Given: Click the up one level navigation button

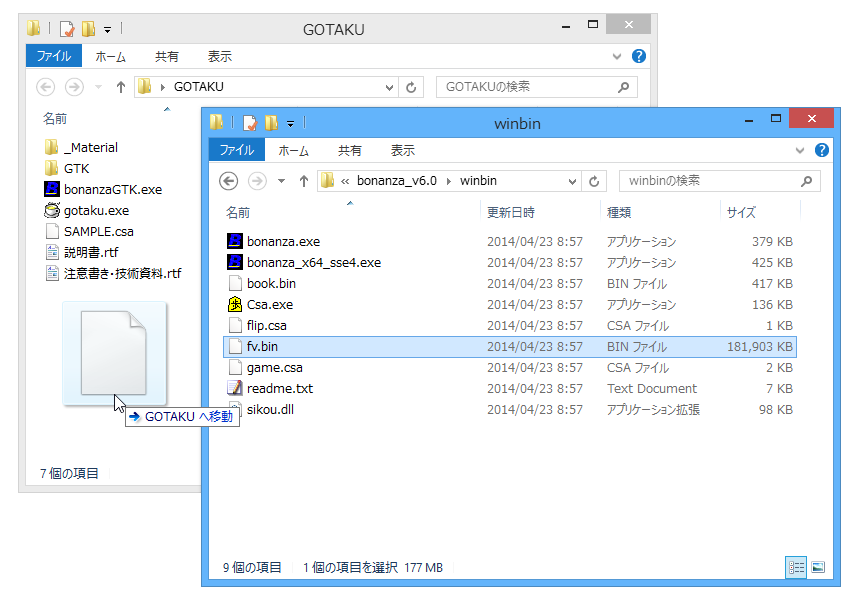Looking at the screenshot, I should 305,180.
